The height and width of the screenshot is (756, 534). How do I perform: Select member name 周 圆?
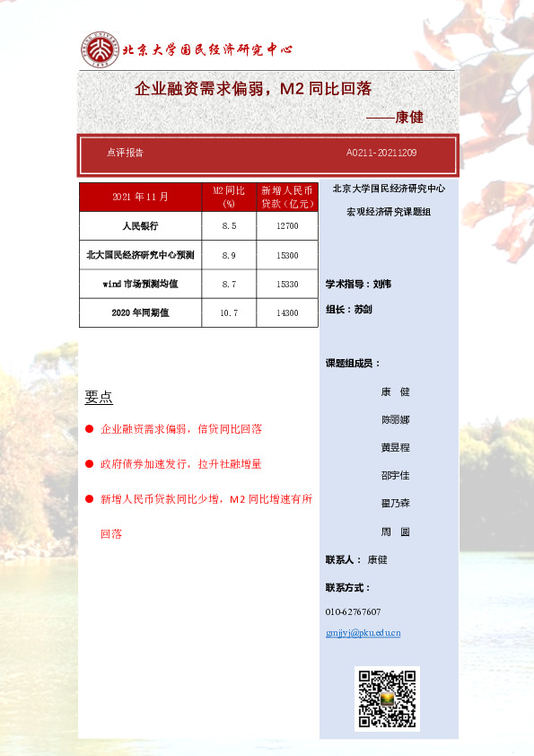click(x=395, y=532)
